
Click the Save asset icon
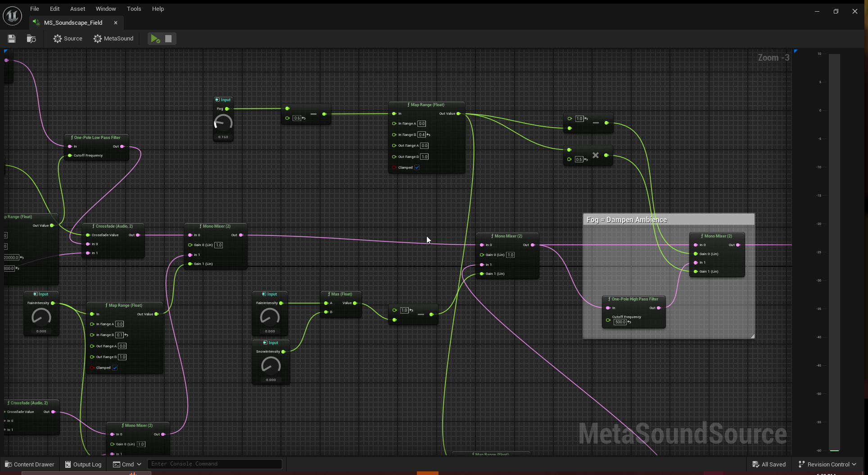click(12, 39)
